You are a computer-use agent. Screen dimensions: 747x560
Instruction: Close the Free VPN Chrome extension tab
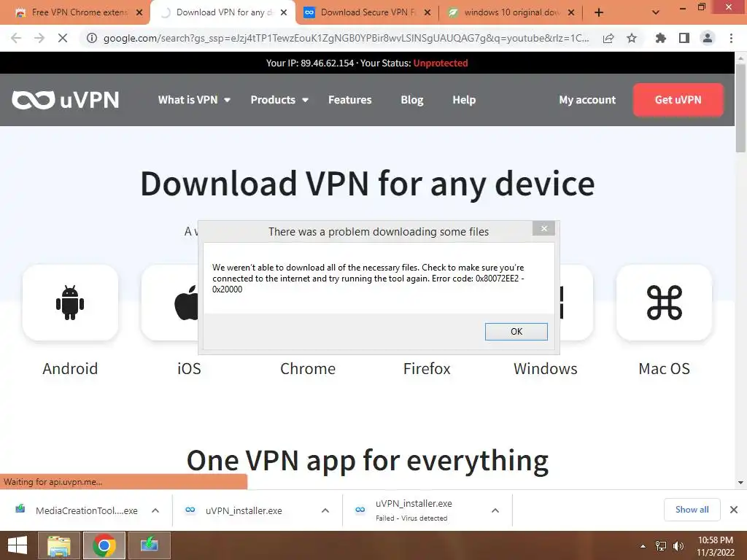pos(139,13)
